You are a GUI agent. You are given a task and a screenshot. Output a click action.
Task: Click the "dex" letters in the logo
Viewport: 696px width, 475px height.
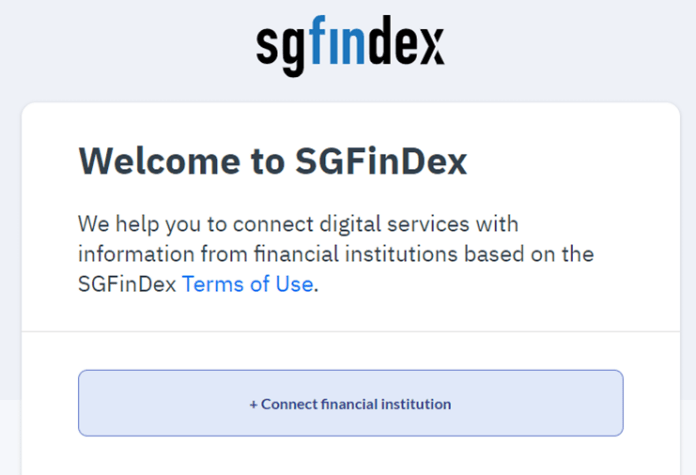point(406,40)
